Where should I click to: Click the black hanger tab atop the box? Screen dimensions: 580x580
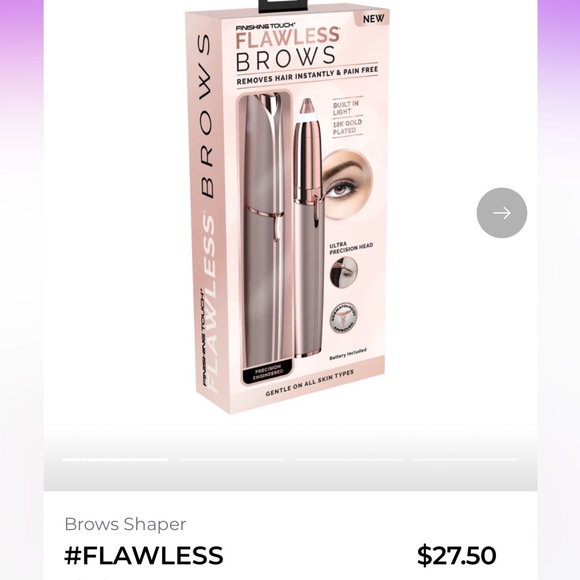pos(283,6)
